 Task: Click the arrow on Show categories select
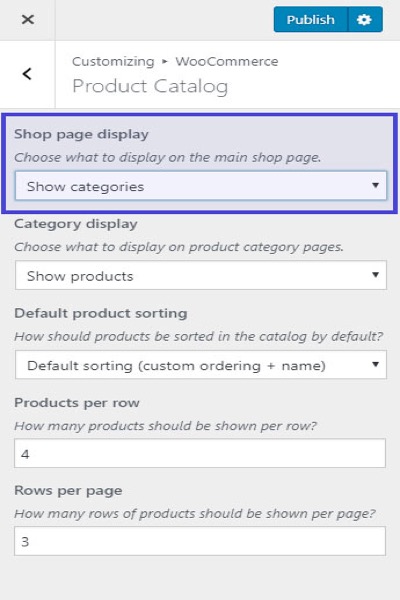click(x=376, y=185)
